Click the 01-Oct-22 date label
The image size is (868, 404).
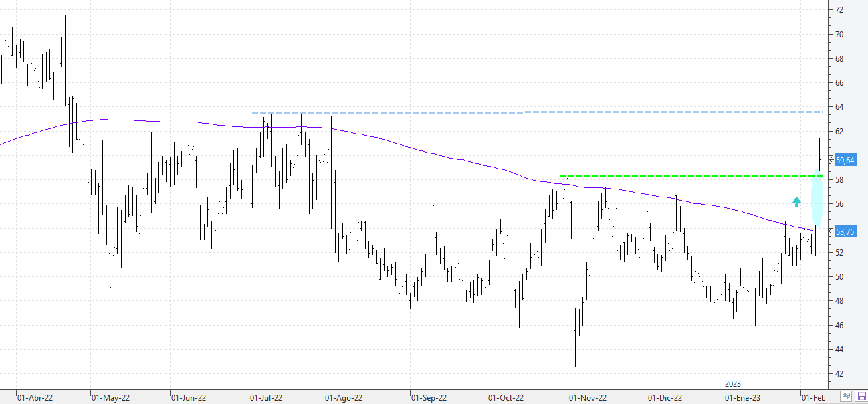point(506,397)
